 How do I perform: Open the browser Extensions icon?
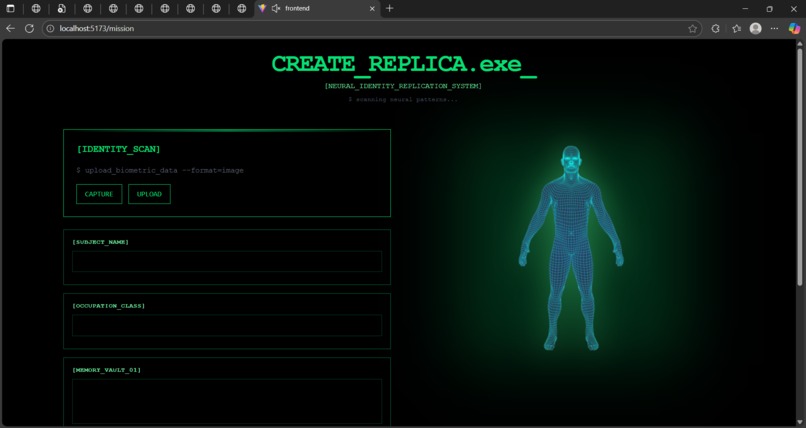[x=715, y=29]
